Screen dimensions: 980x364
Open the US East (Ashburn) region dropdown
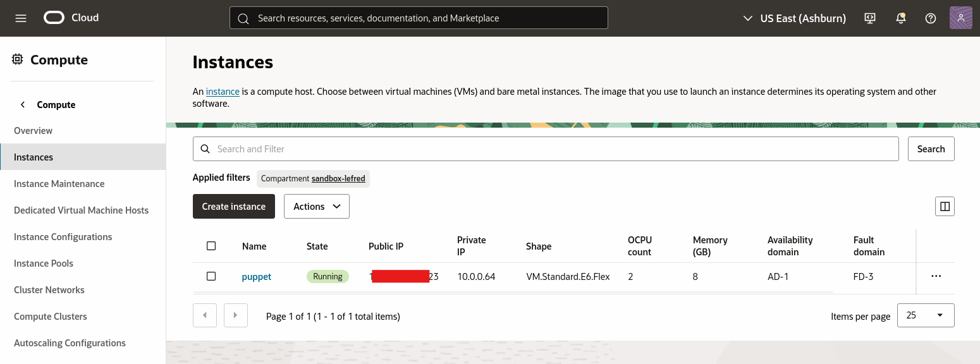tap(802, 18)
